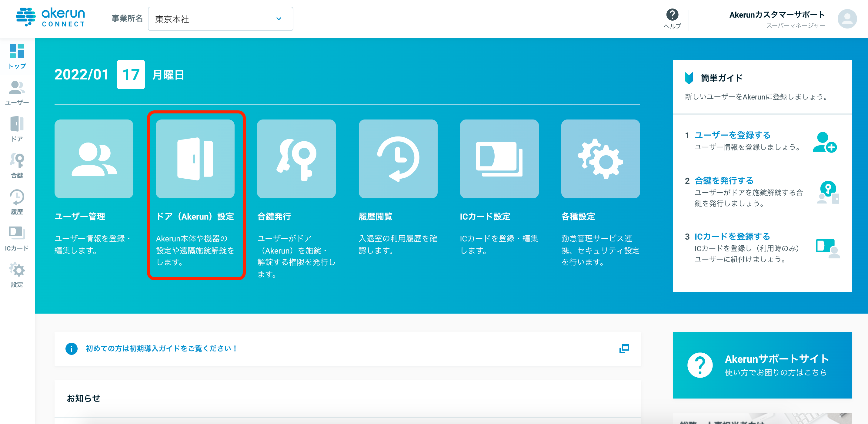
Task: Click the ユーザーを登録する guide link
Action: [x=733, y=135]
